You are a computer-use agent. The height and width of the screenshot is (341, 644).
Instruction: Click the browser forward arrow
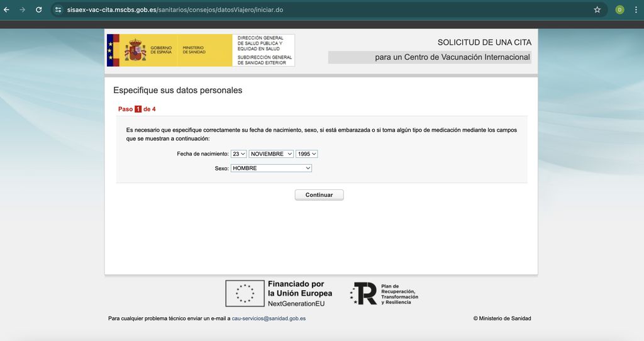(22, 9)
